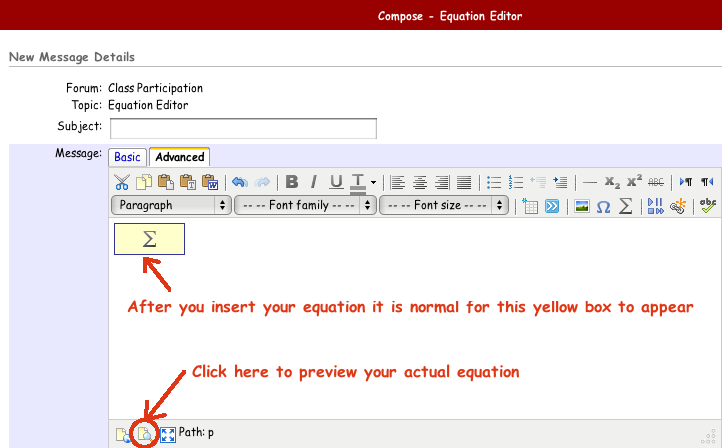Screen dimensions: 722x448
Task: Toggle subscript formatting
Action: (x=612, y=183)
